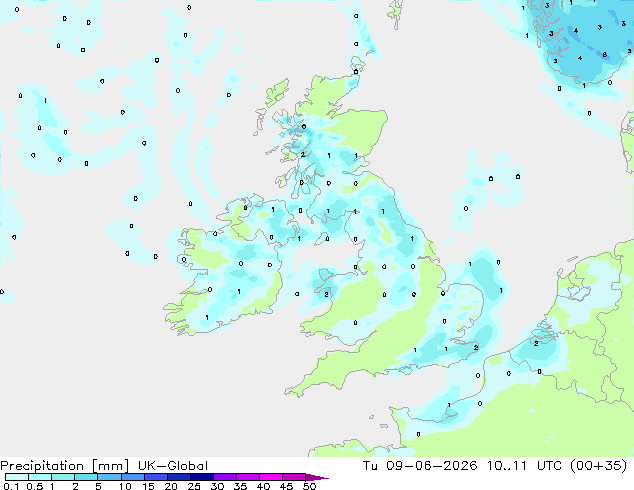
Task: Click the 15–20 mm legend swatch
Action: pos(156,477)
